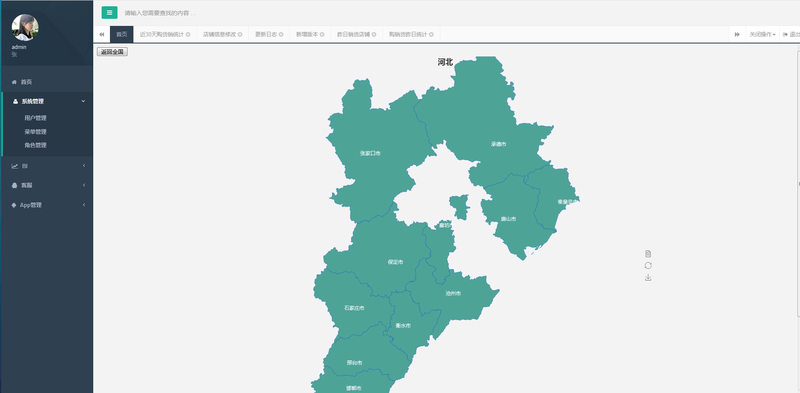Viewport: 800px width, 393px height.
Task: Collapse the 系统管理 sidebar menu
Action: click(x=47, y=101)
